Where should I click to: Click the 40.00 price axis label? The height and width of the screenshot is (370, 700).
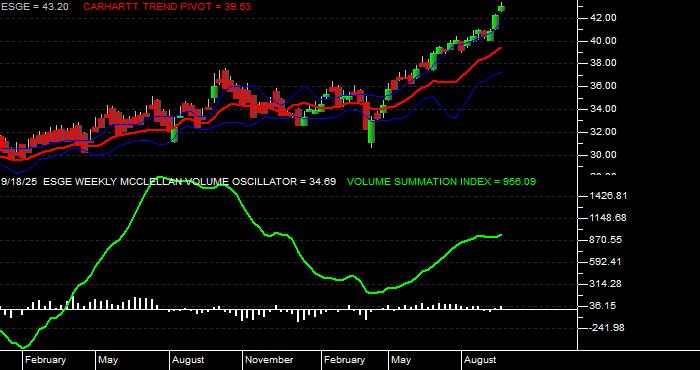coord(603,41)
